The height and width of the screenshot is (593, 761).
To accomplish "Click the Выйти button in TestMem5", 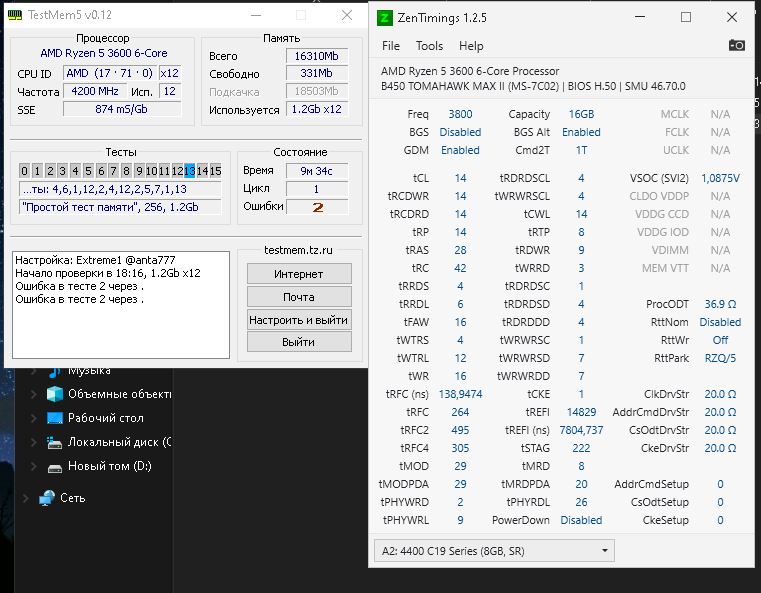I will (x=299, y=342).
